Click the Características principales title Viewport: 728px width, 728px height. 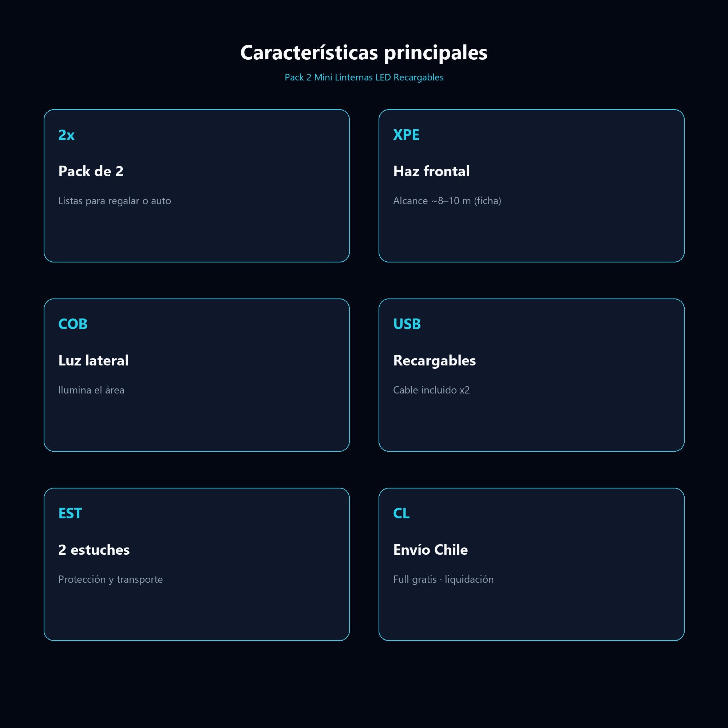(364, 53)
